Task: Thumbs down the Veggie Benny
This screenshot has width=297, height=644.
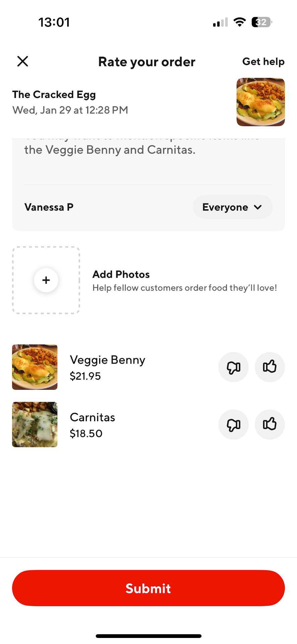Action: (x=233, y=367)
